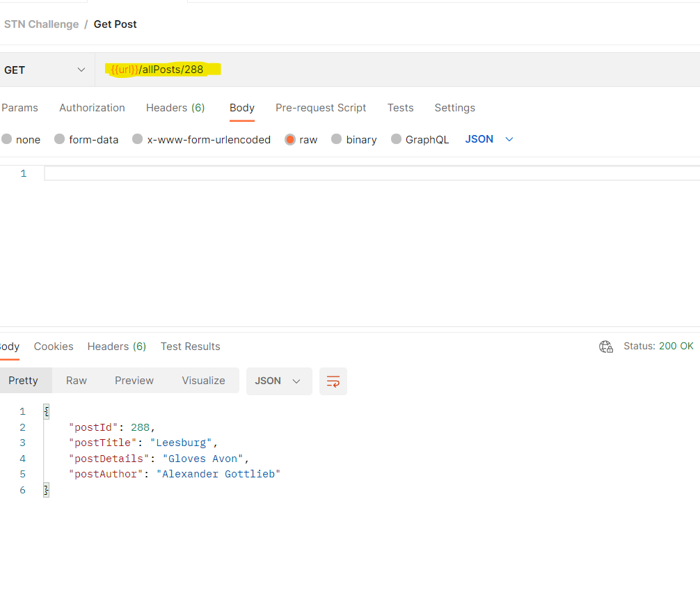Open the request Params tab
The image size is (700, 611).
click(x=19, y=108)
